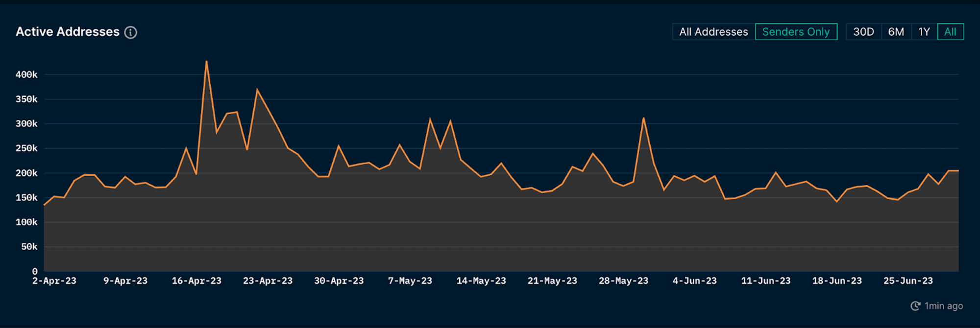Click the 23-Apr-23 date label
Viewport: 980px width, 328px height.
click(268, 281)
